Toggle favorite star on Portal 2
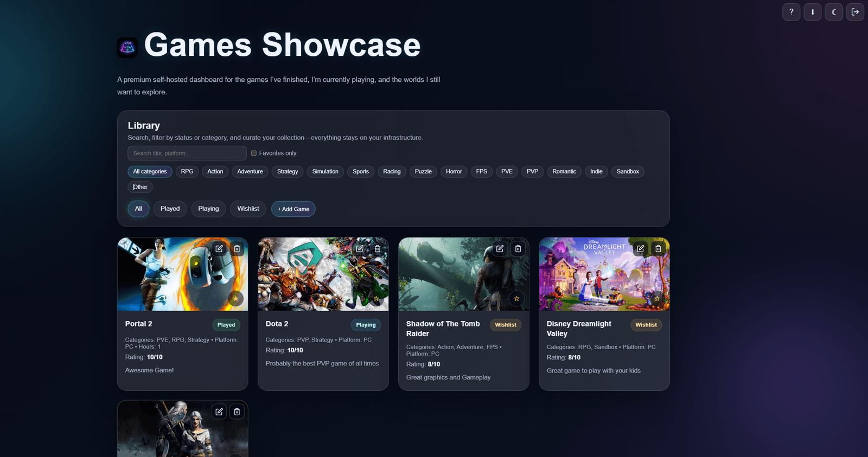Screen dimensions: 868x457 (235, 299)
